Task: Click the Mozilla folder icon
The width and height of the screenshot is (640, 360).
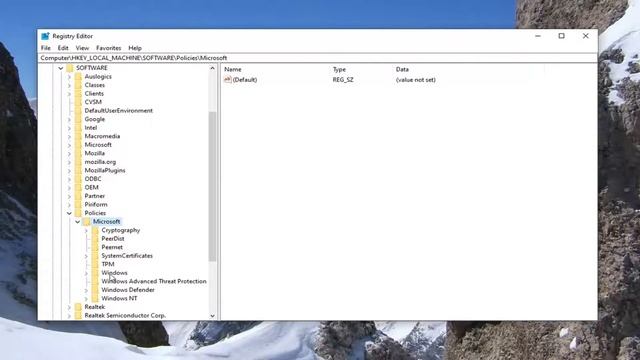Action: [78, 153]
